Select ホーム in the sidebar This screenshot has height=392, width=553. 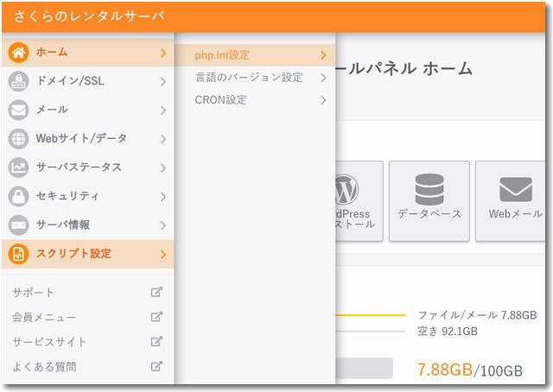(x=88, y=53)
